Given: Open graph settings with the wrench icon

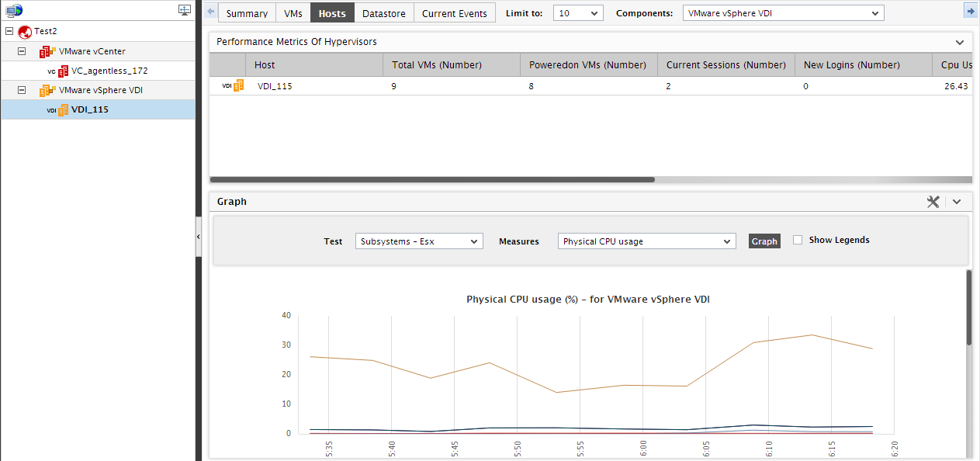Looking at the screenshot, I should [x=933, y=202].
